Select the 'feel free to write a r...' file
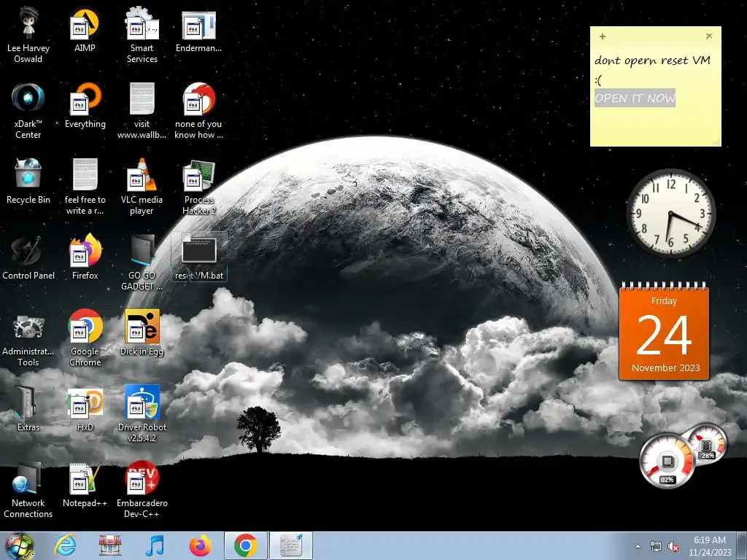The image size is (747, 560). pyautogui.click(x=85, y=187)
